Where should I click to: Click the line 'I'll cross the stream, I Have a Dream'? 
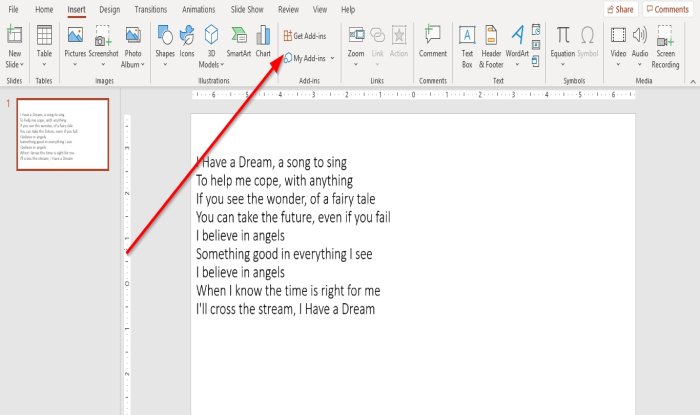coord(285,309)
